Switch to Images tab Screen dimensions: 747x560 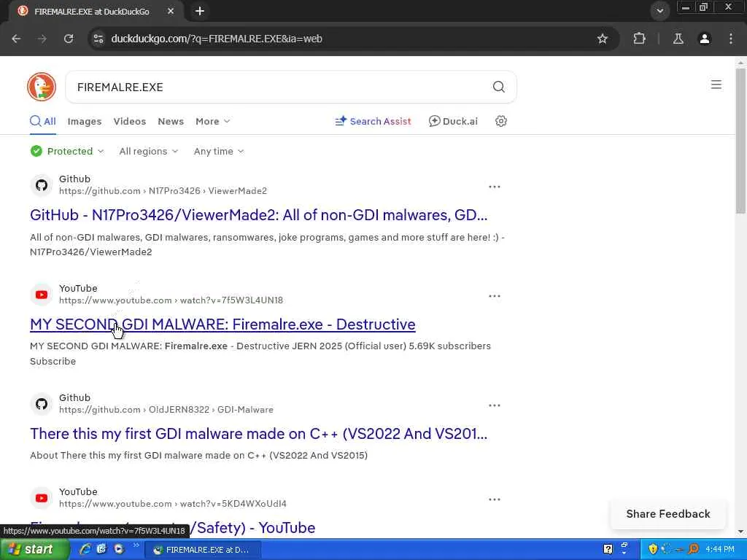pos(85,122)
